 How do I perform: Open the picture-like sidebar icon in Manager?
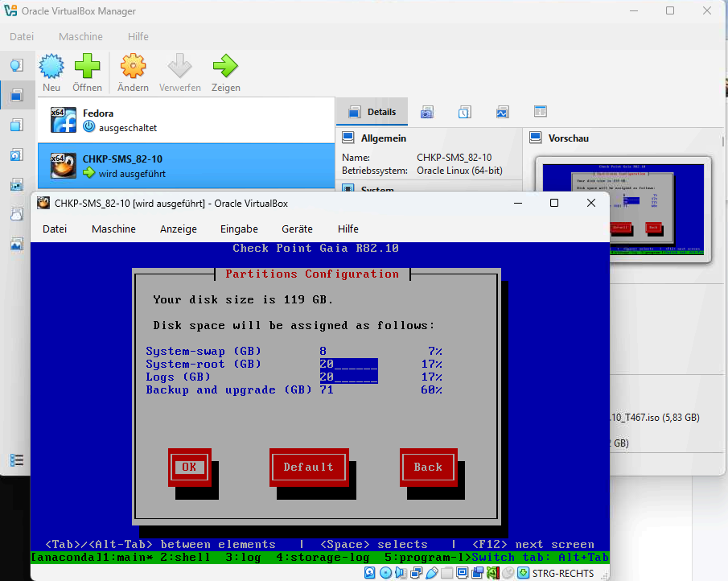coord(17,244)
